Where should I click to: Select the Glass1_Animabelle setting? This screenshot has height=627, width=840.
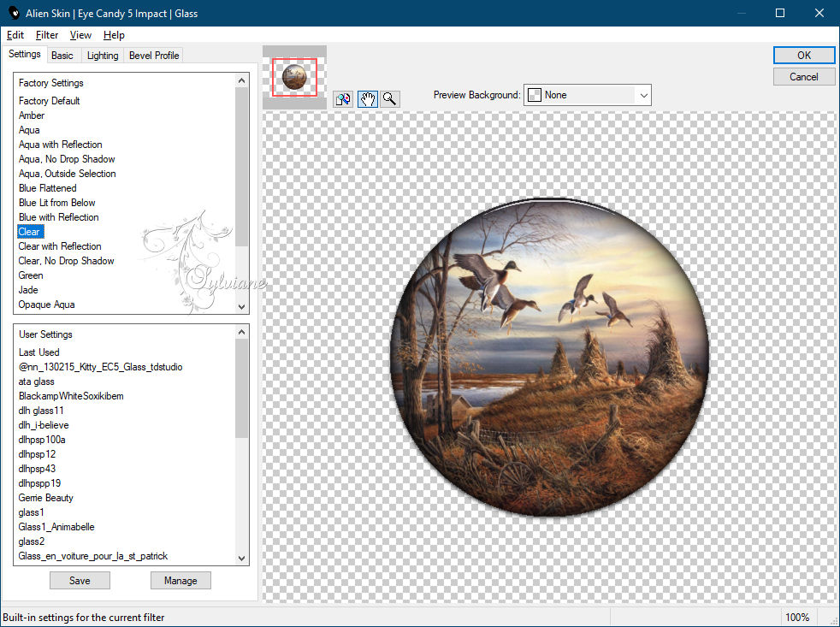[56, 527]
